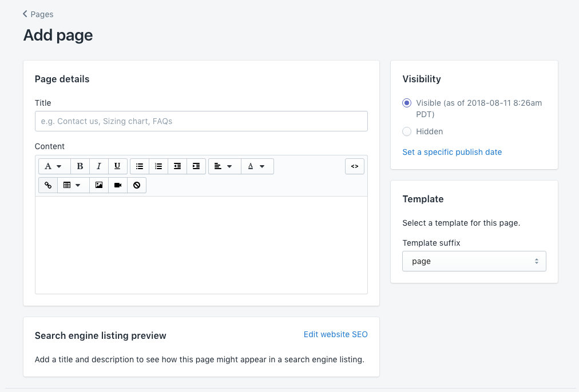Insert a video into content

point(118,185)
